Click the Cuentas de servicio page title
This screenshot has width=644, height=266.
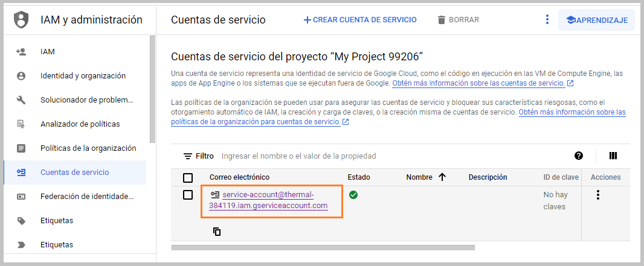tap(218, 20)
